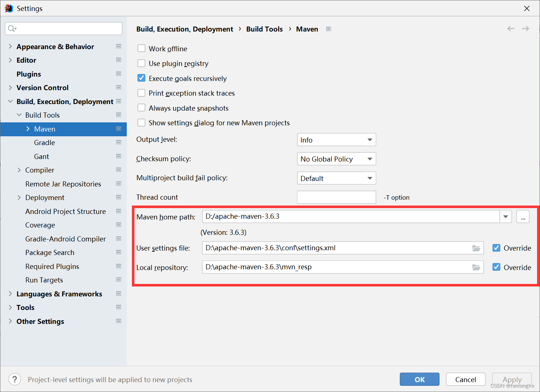Open the Checksum policy dropdown
This screenshot has height=392, width=540.
tap(336, 159)
